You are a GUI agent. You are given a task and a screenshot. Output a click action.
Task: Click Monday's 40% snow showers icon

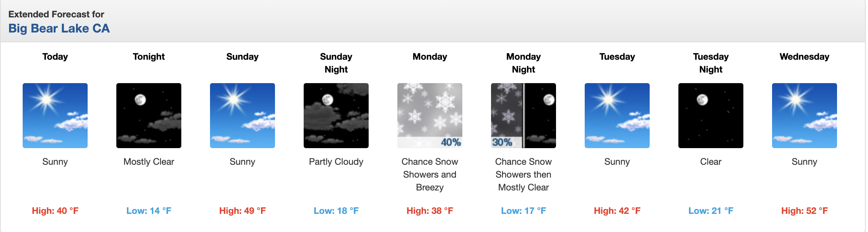click(430, 116)
